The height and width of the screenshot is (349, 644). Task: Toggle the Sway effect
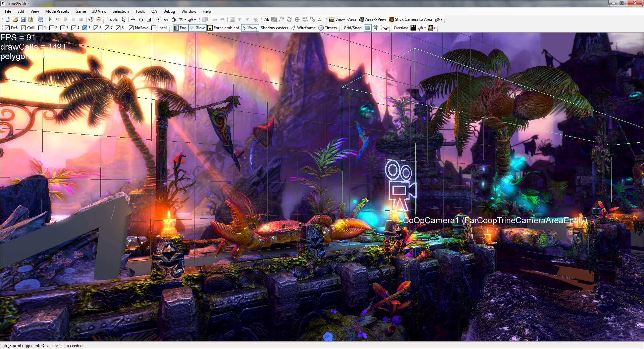250,28
